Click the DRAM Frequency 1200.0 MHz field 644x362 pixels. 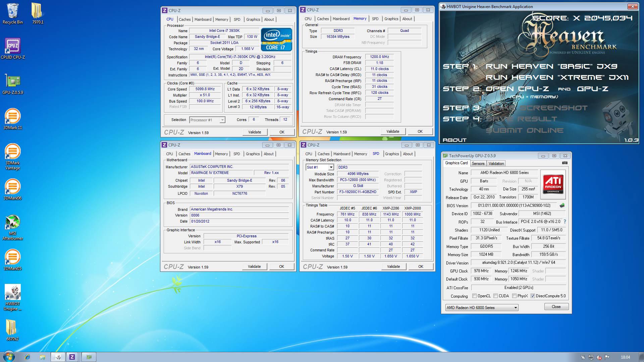point(379,57)
